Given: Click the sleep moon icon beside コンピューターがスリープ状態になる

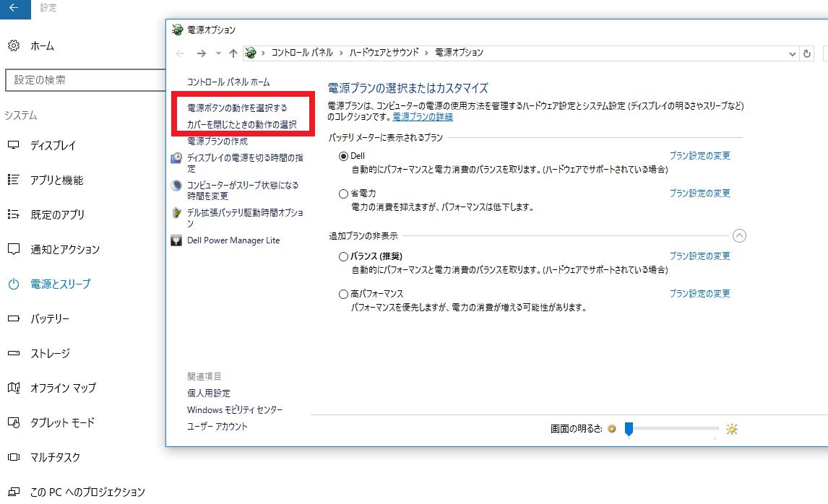Looking at the screenshot, I should click(x=176, y=186).
